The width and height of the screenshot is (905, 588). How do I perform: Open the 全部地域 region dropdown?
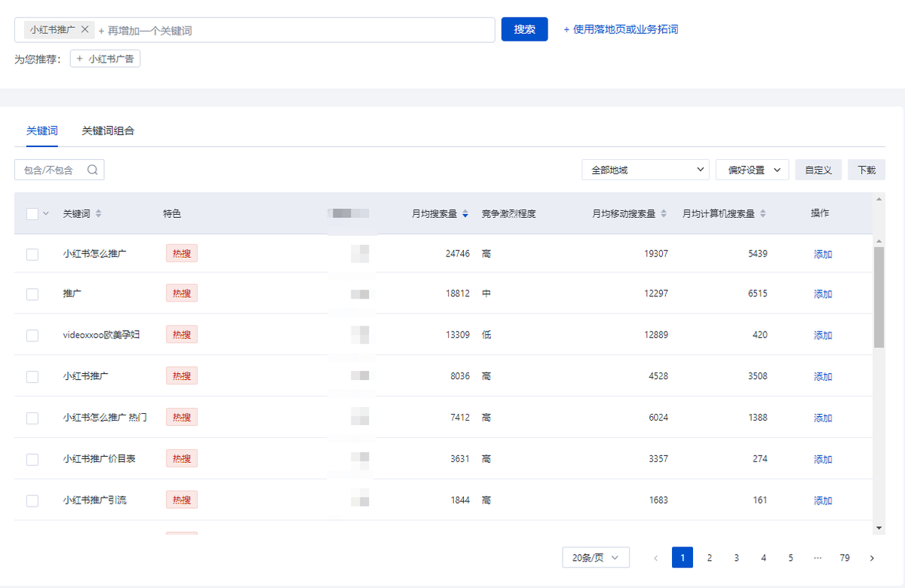pyautogui.click(x=645, y=170)
